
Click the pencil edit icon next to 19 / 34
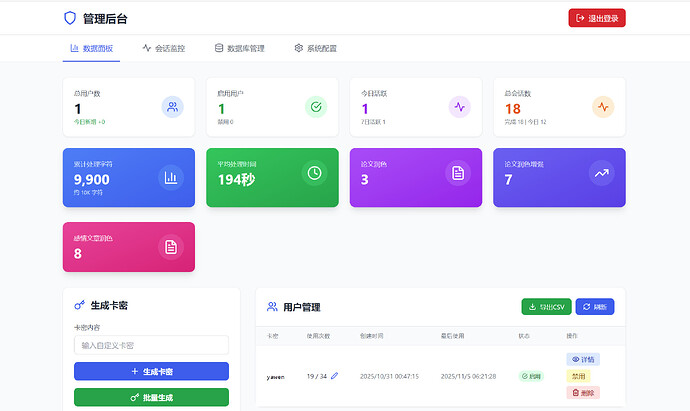(334, 376)
